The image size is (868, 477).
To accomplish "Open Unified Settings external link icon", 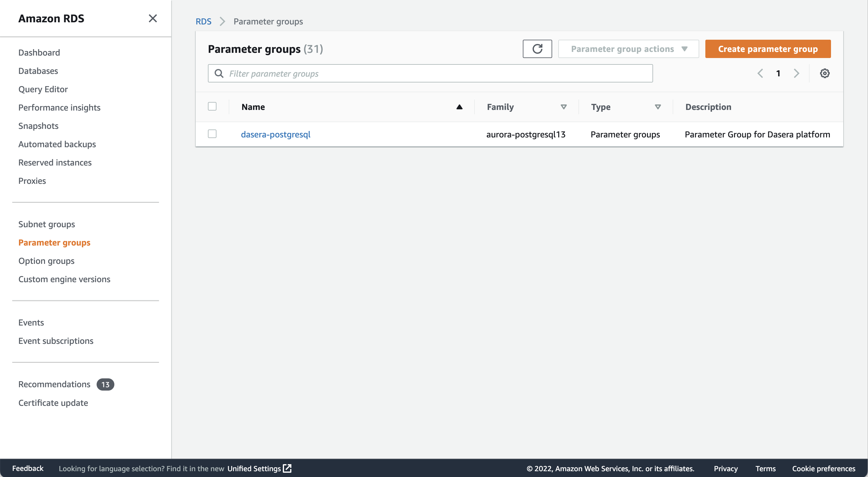I will tap(287, 468).
